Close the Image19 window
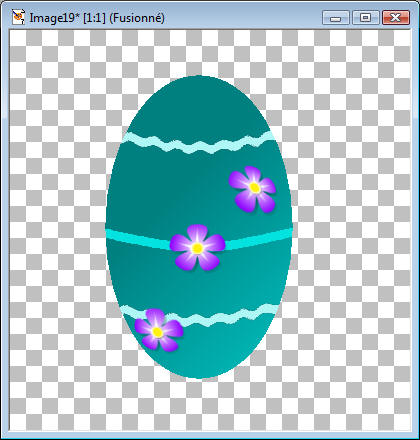Screen dimensions: 420x440 point(396,18)
